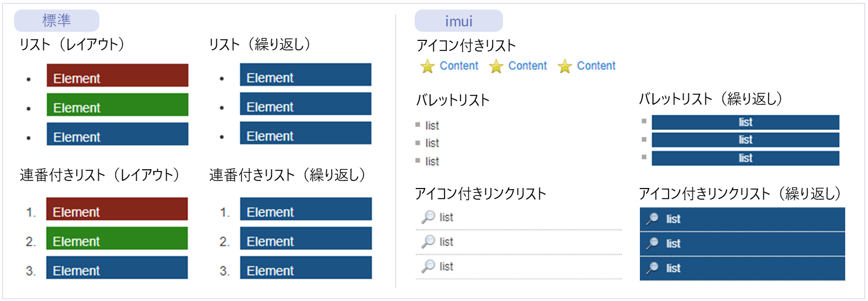Screen dimensions: 868x301
Task: Click first blue list bar in バレットリスト(繰り返し)
Action: tap(745, 122)
